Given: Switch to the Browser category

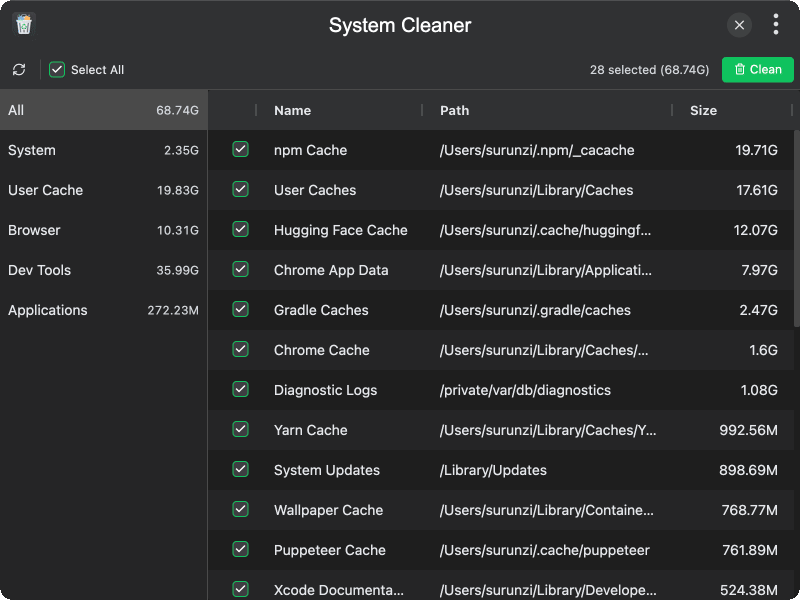Looking at the screenshot, I should click(x=104, y=230).
